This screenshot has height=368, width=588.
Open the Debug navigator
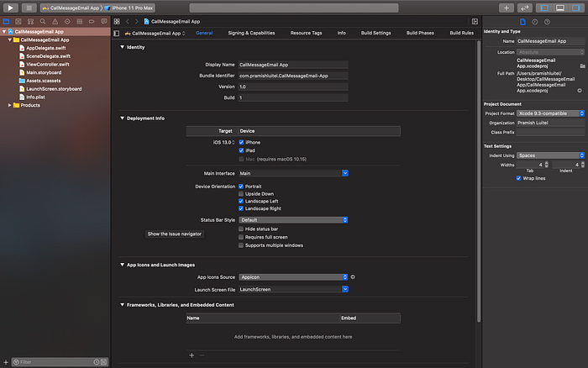tap(80, 21)
